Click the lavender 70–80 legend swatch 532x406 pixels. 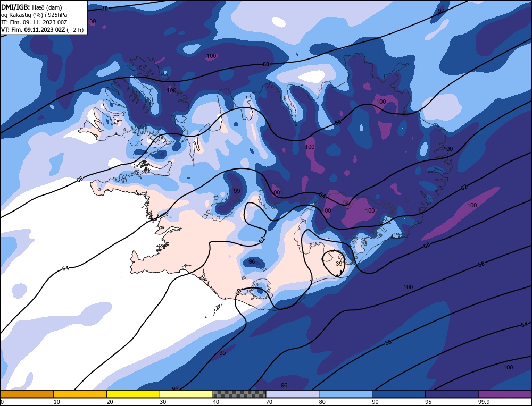tap(293, 394)
